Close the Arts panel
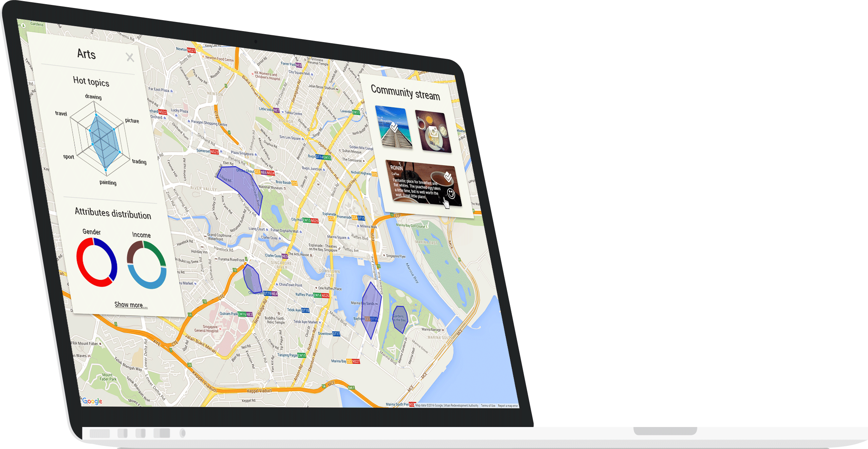The height and width of the screenshot is (449, 868). tap(130, 57)
